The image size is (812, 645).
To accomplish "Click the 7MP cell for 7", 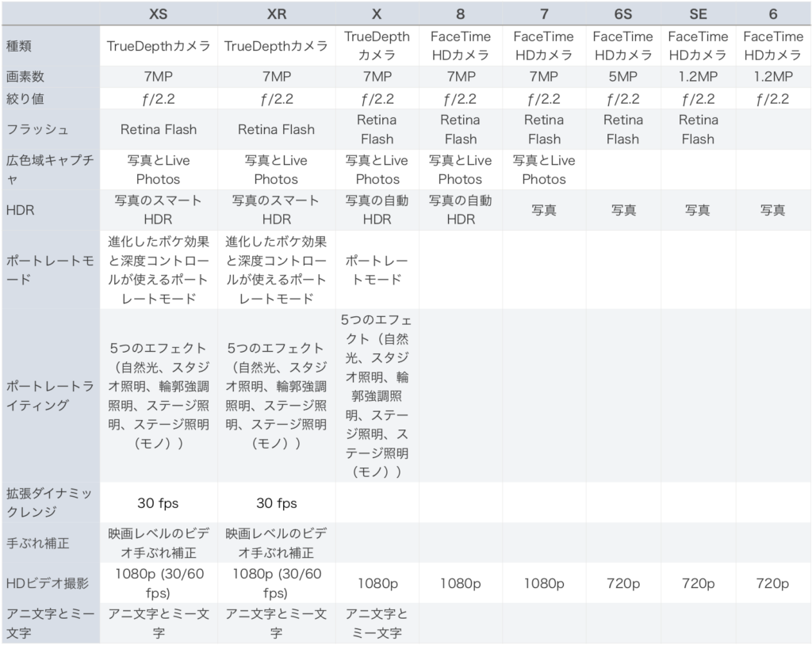I will (544, 77).
